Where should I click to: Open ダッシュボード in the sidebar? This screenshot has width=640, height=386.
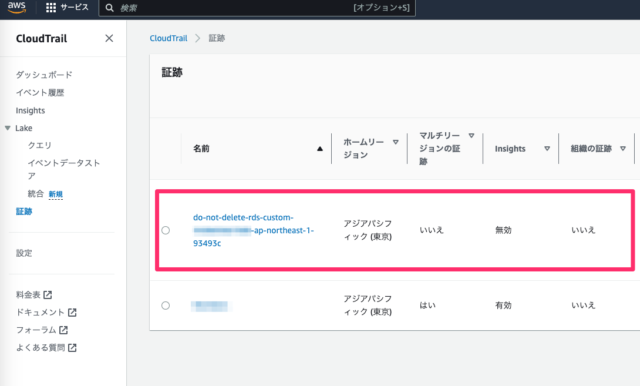[x=44, y=75]
